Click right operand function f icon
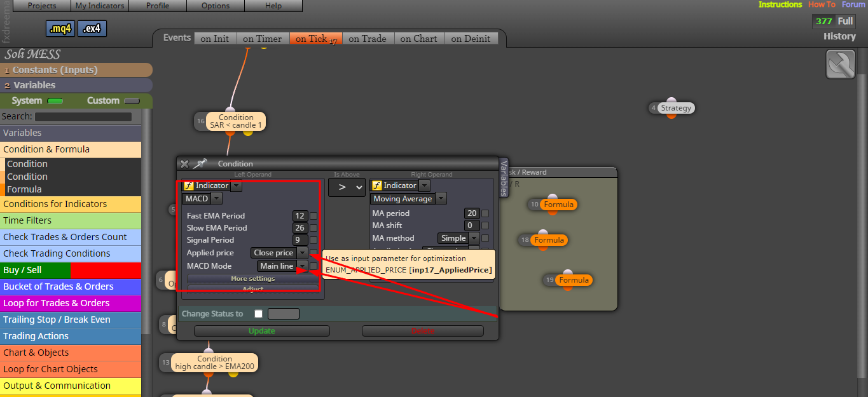Viewport: 868px width, 397px height. coord(376,186)
